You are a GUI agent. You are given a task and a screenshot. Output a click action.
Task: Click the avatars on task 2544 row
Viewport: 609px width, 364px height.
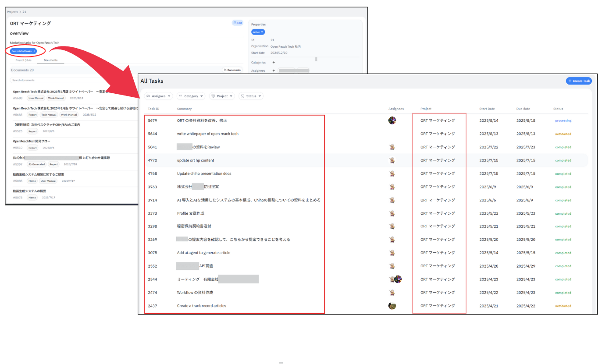pos(395,279)
